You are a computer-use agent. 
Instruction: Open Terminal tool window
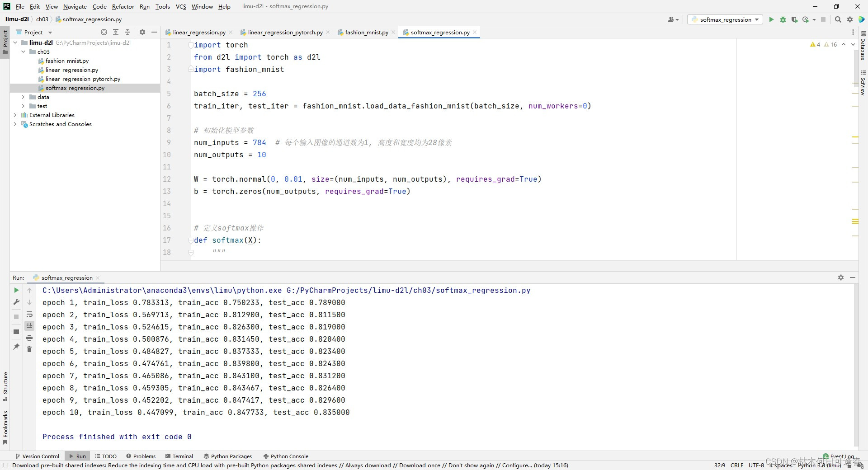coord(179,456)
